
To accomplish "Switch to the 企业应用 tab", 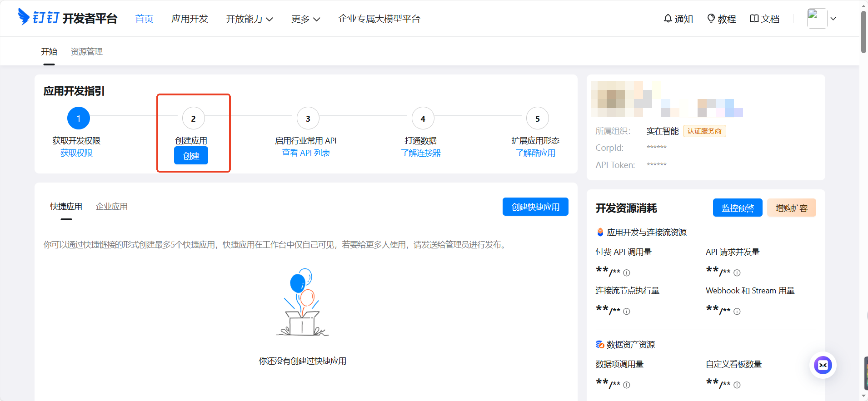I will point(111,207).
